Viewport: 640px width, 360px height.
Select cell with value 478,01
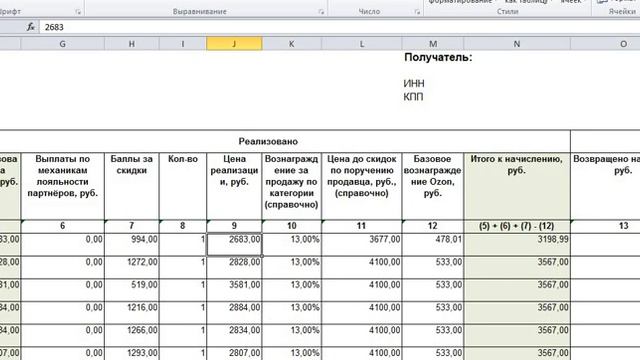coord(433,244)
